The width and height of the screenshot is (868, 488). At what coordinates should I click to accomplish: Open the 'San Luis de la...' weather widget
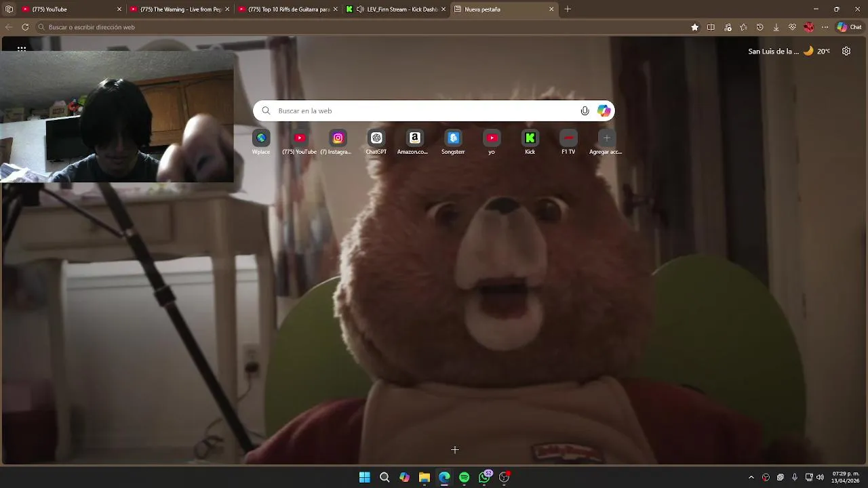point(789,51)
